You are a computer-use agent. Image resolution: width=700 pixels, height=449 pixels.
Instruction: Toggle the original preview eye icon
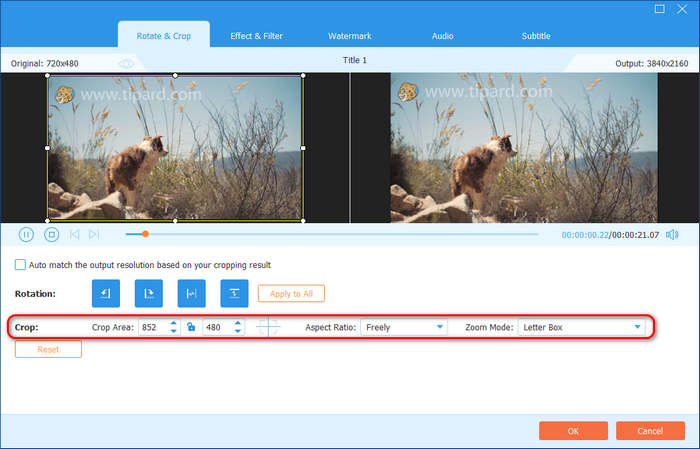pyautogui.click(x=127, y=63)
